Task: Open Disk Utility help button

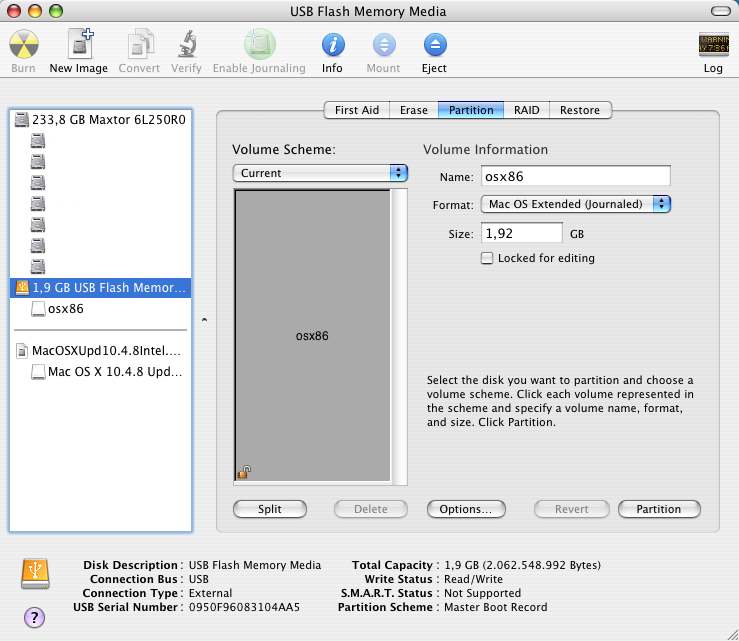Action: click(x=34, y=617)
